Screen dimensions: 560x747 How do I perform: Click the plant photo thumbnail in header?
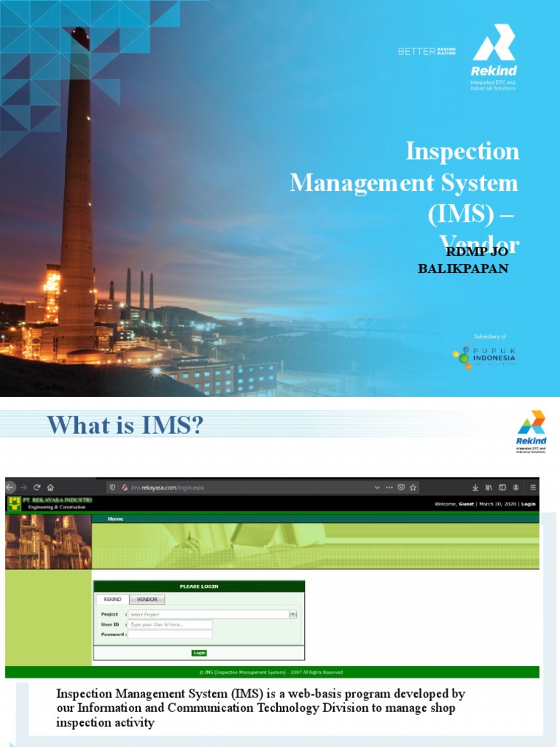click(x=48, y=542)
